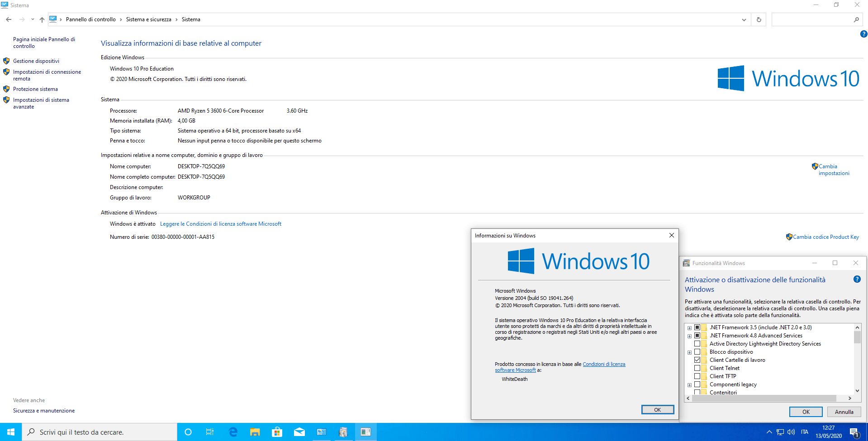
Task: Enable Client Telnet checkbox
Action: (697, 368)
